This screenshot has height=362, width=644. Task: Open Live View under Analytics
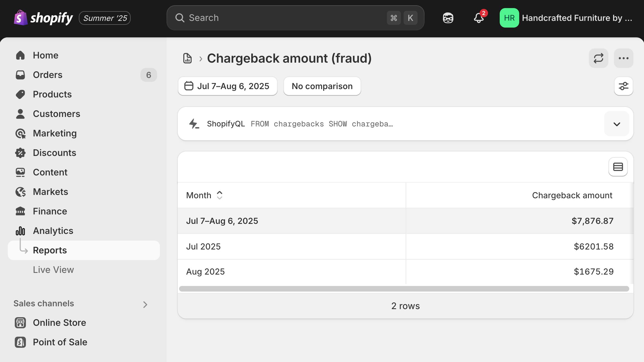[x=53, y=270]
